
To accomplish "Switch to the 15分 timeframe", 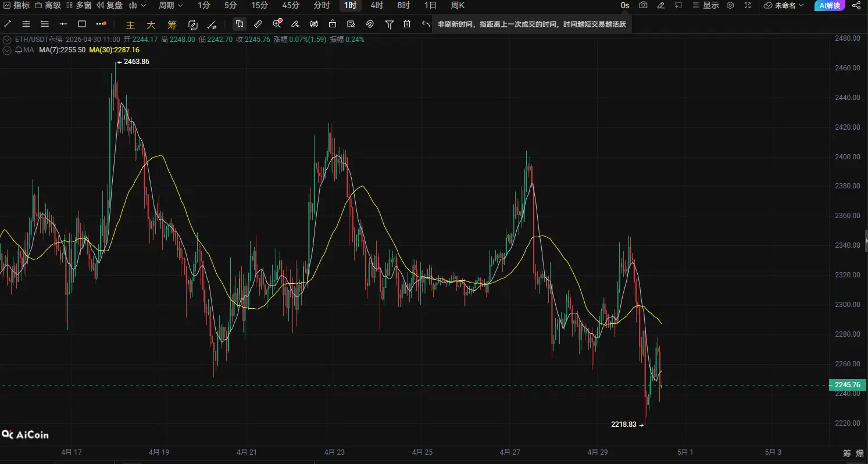I will (x=260, y=5).
